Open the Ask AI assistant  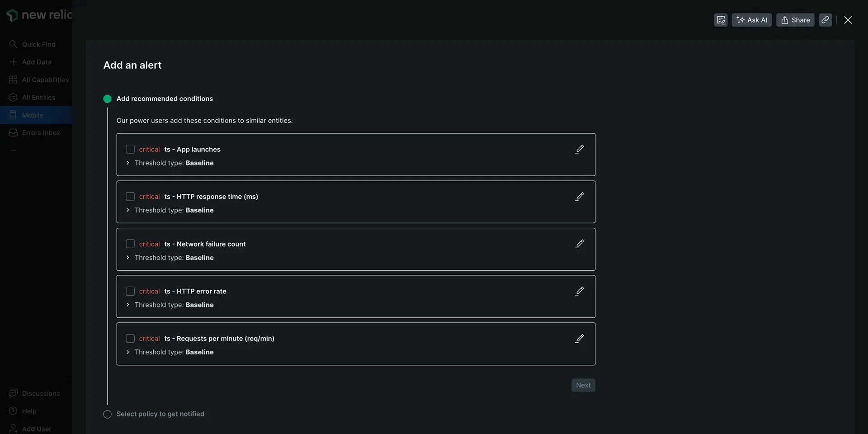pos(751,20)
